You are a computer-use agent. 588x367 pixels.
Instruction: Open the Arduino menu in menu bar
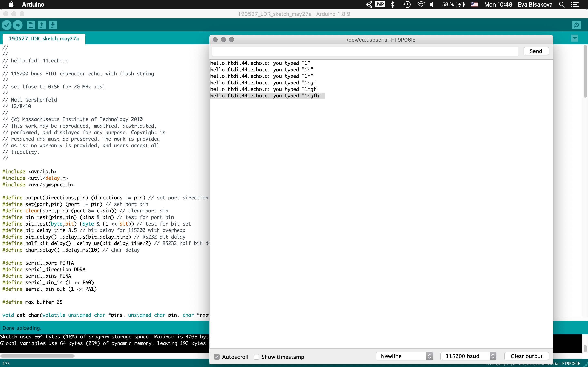click(x=33, y=5)
